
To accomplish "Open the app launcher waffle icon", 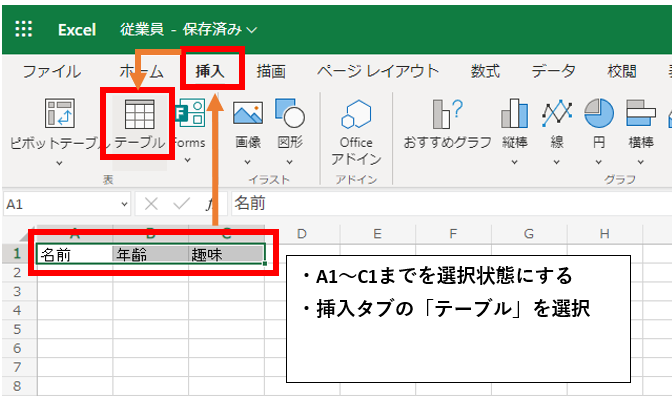I will pos(23,29).
